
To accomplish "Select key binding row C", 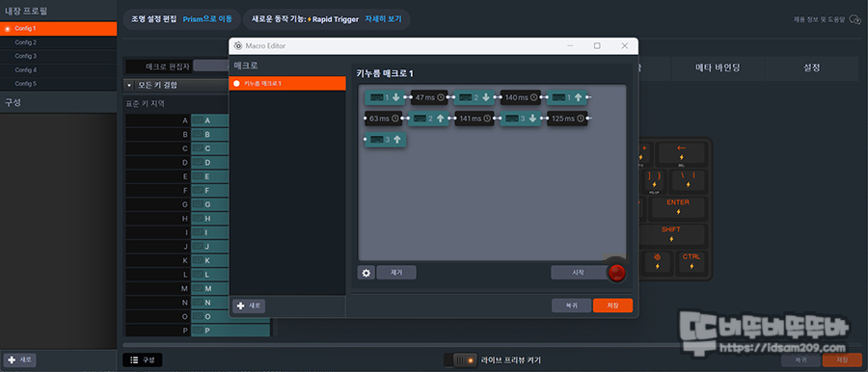I will pyautogui.click(x=177, y=148).
